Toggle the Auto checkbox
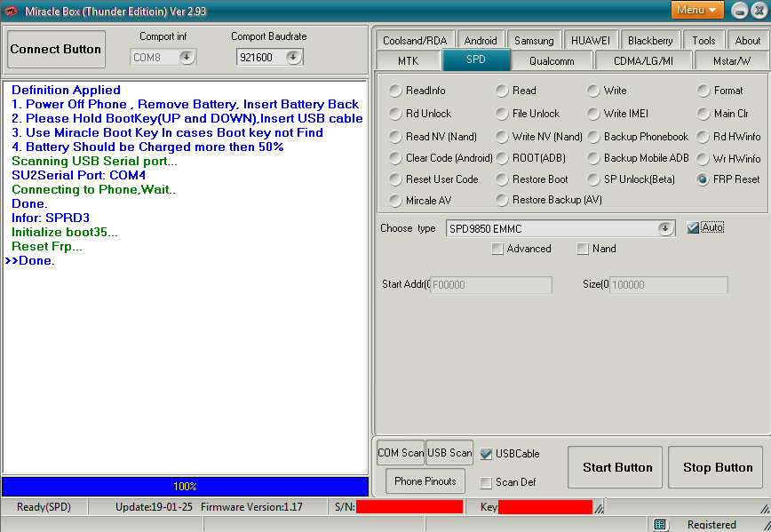Viewport: 771px width, 532px height. pyautogui.click(x=693, y=227)
